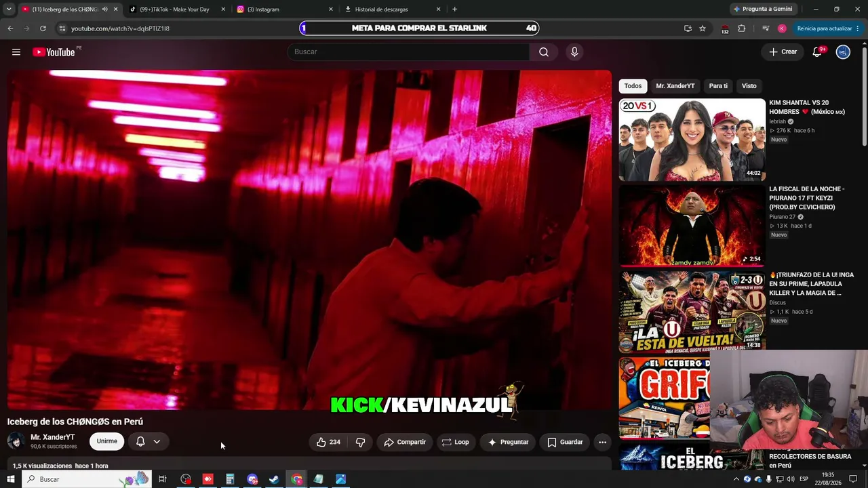Dislike the video with thumbs down
The height and width of the screenshot is (488, 868).
(360, 442)
